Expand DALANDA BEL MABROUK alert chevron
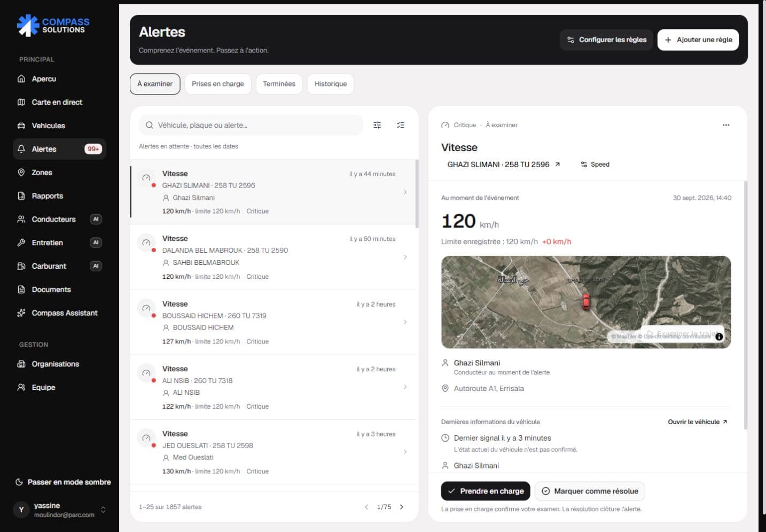 pos(405,257)
